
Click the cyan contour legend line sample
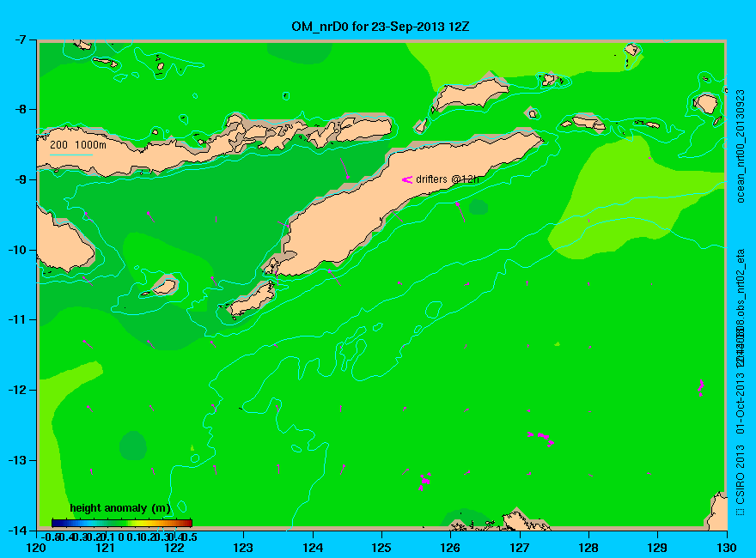pos(70,155)
